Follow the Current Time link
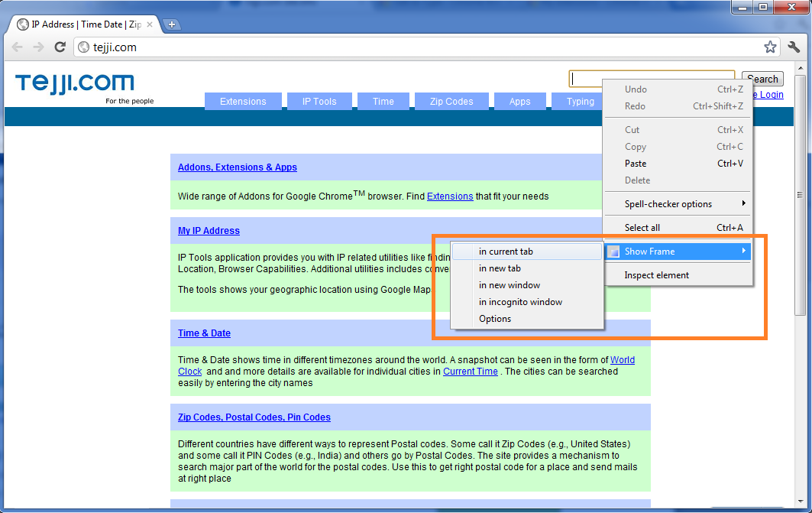This screenshot has height=513, width=812. pyautogui.click(x=471, y=372)
